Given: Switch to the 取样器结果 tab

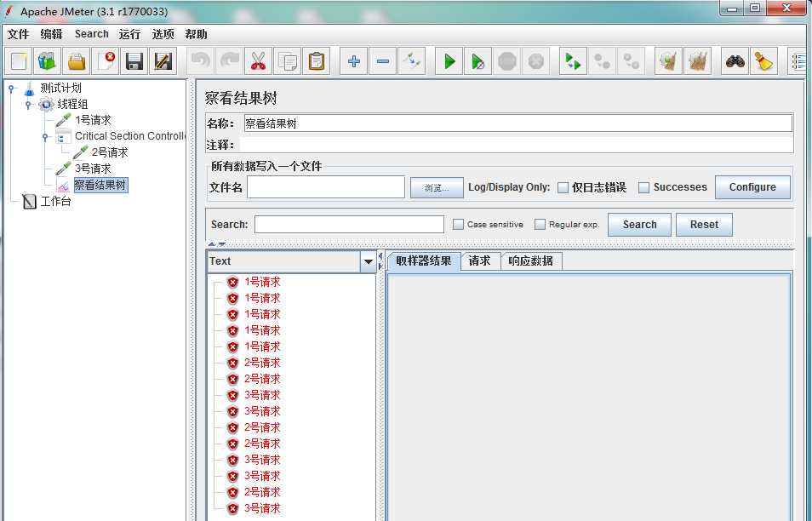Looking at the screenshot, I should (x=424, y=261).
